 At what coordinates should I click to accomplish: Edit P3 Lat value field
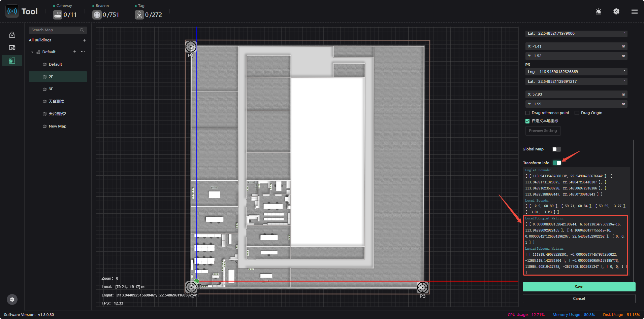click(576, 81)
